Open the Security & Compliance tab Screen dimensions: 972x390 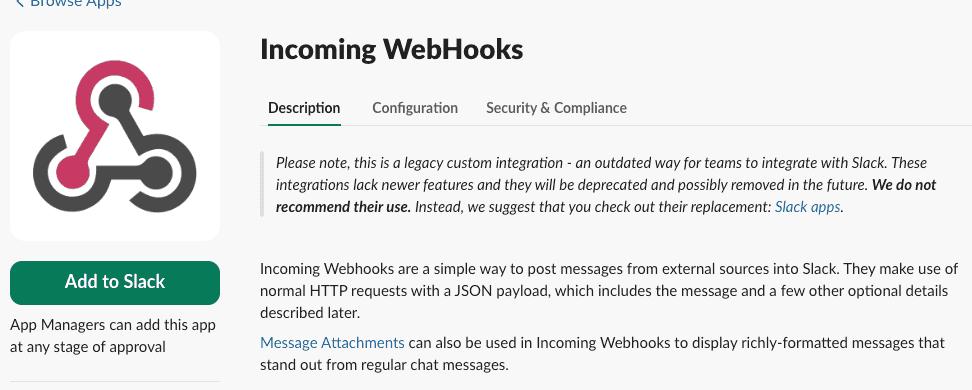click(x=556, y=108)
